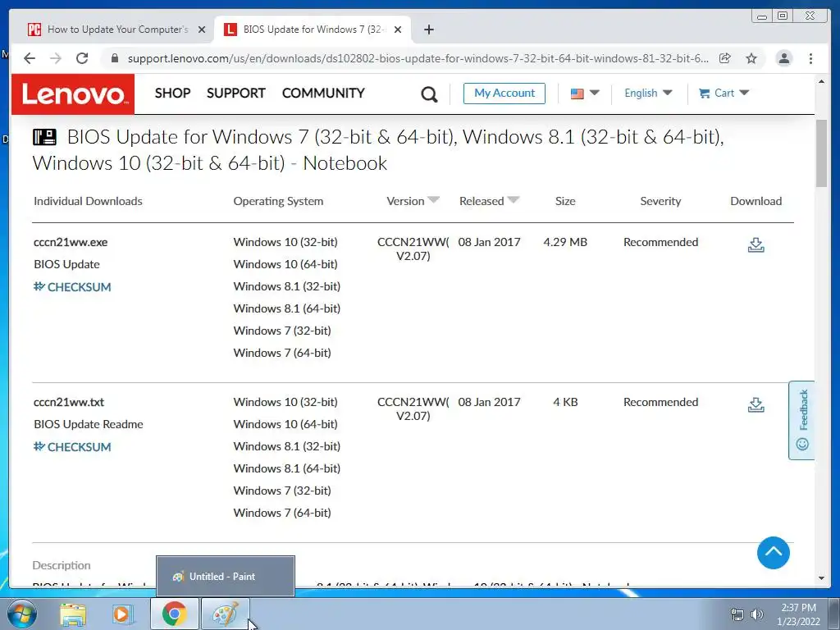This screenshot has width=840, height=630.
Task: Click the '4.29 MB' size value
Action: pos(565,242)
